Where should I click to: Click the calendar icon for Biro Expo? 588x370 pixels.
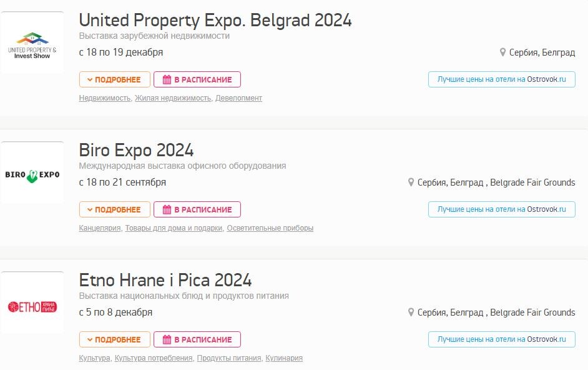tap(167, 209)
